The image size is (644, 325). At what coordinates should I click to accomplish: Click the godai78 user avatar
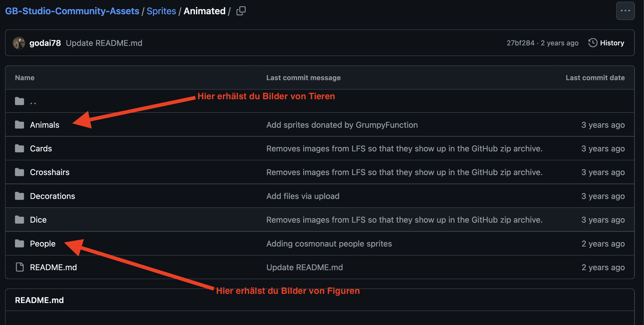point(19,43)
